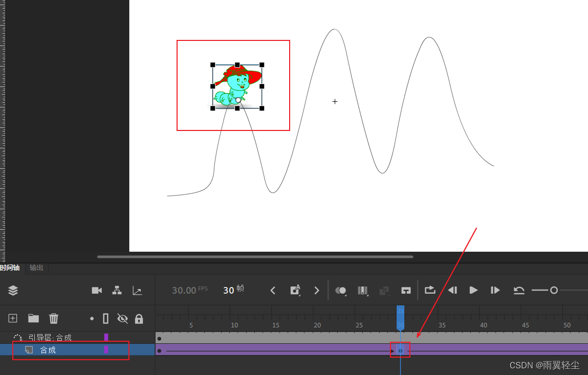Jump to the next keyframe arrow
The image size is (588, 375).
pos(317,290)
